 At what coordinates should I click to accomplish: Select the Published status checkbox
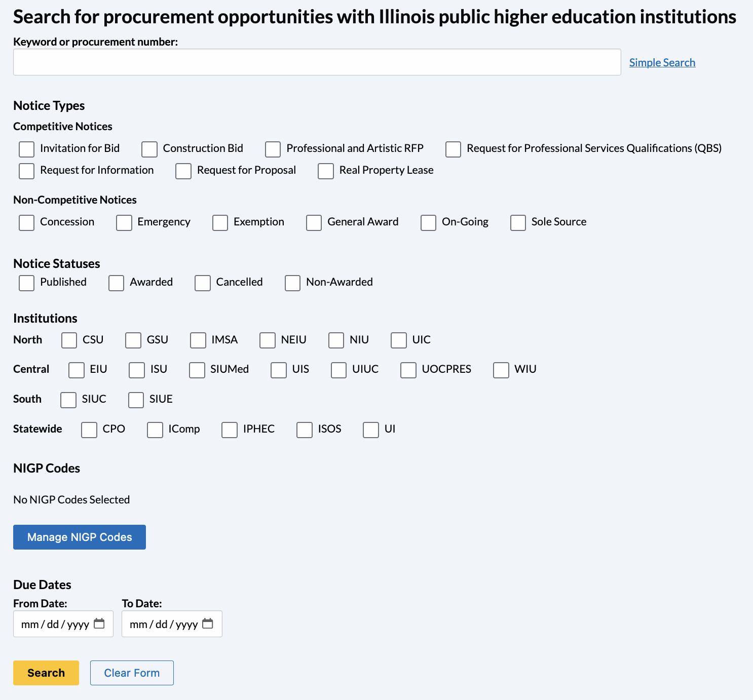(26, 283)
